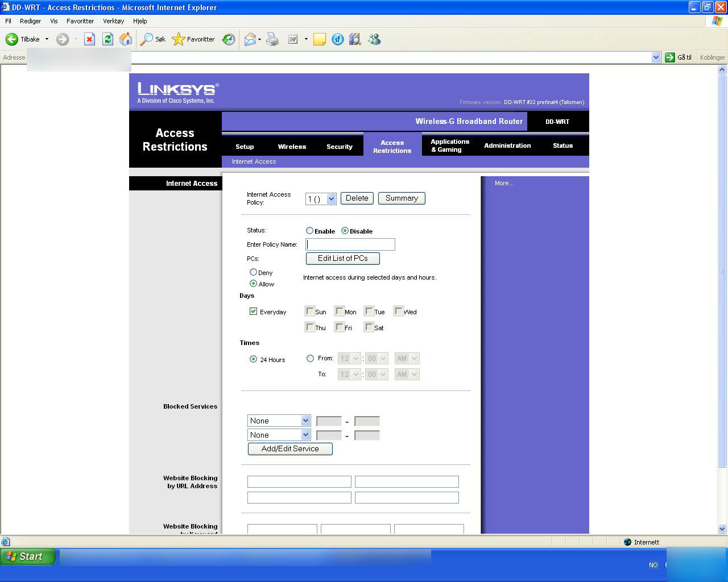Print the page with the printer icon

click(272, 39)
